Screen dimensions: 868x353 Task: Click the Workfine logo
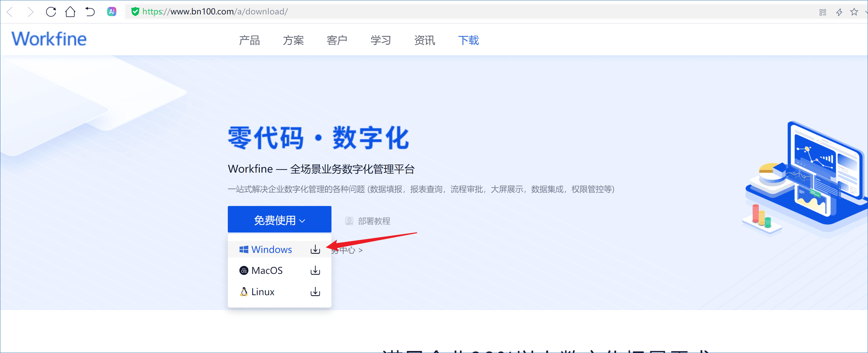[49, 39]
